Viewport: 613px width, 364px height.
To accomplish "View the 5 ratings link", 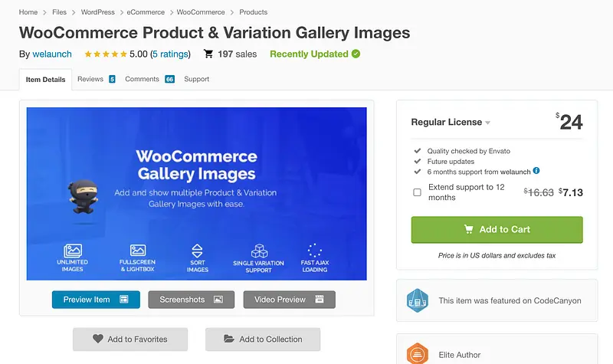I will coord(170,54).
